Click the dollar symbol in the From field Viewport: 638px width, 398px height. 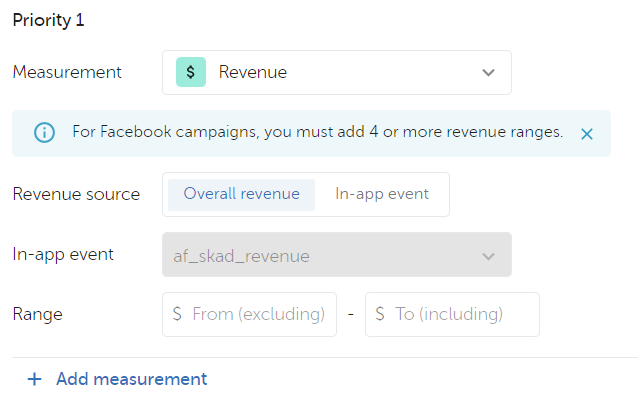177,314
